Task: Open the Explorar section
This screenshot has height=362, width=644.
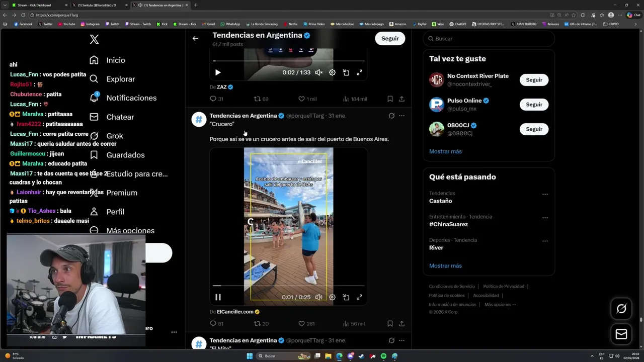Action: pyautogui.click(x=112, y=79)
